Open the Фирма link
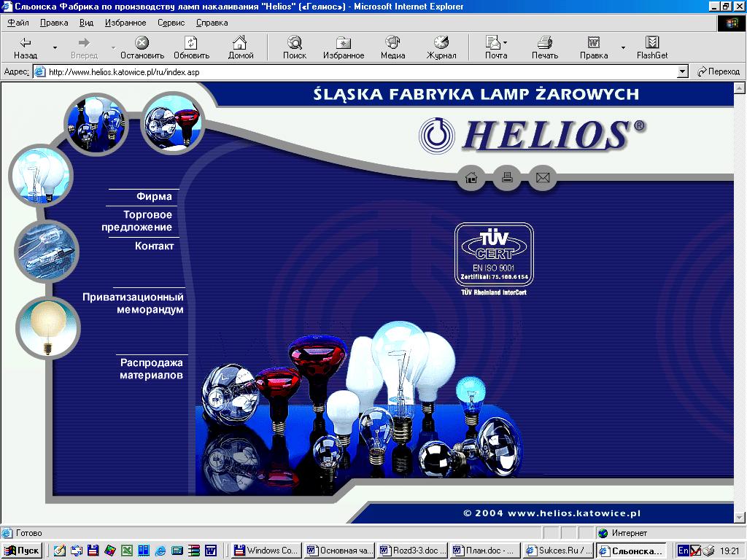Image resolution: width=747 pixels, height=560 pixels. [x=154, y=196]
